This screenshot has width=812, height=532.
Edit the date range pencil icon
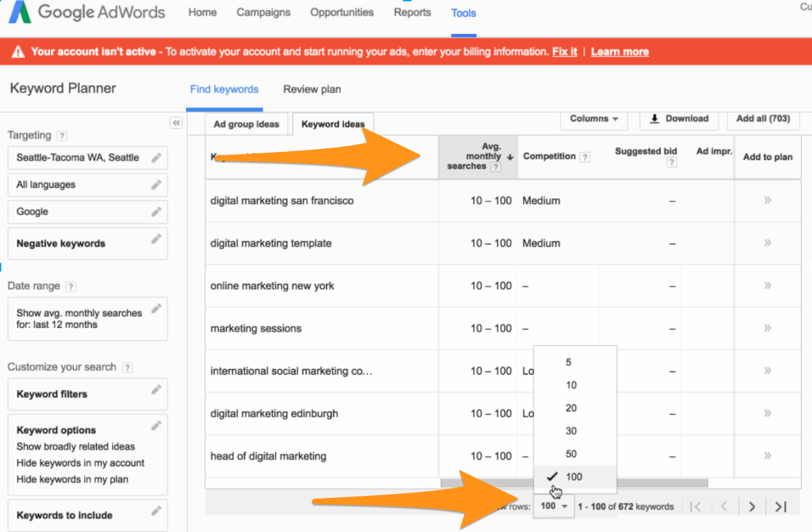pos(156,309)
